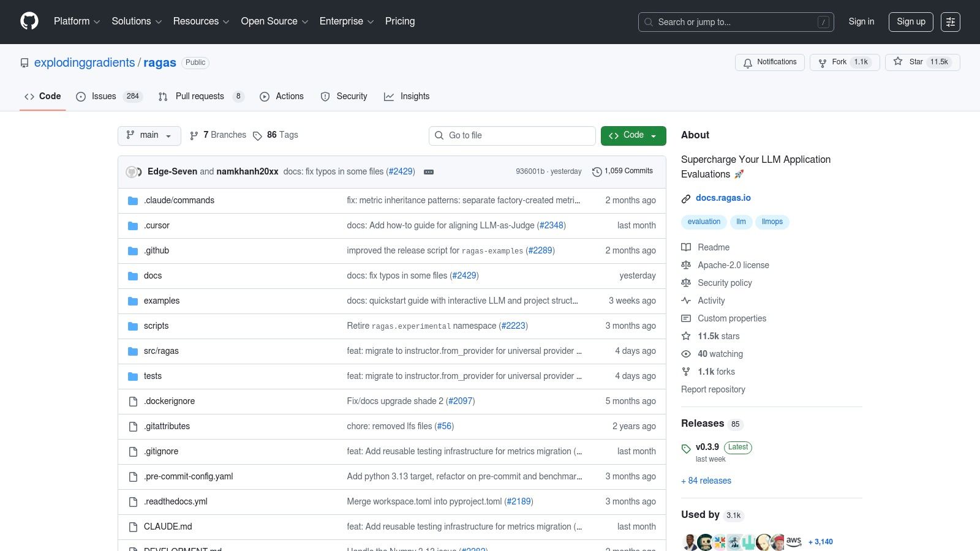
Task: Click the Edge-Seven author avatar
Action: click(x=132, y=172)
